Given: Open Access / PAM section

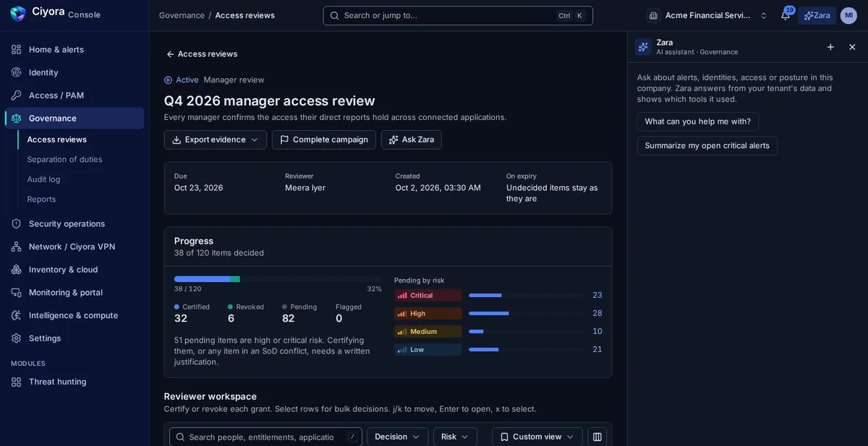Looking at the screenshot, I should (75, 95).
